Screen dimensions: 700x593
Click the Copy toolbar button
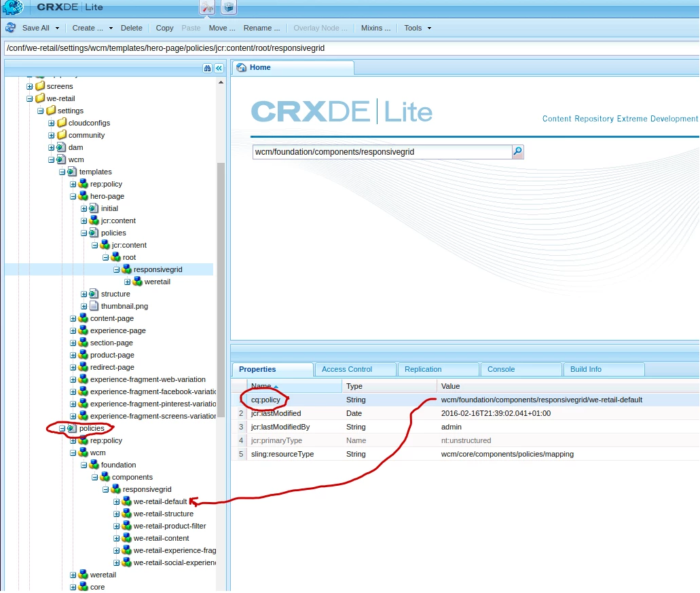pyautogui.click(x=164, y=28)
